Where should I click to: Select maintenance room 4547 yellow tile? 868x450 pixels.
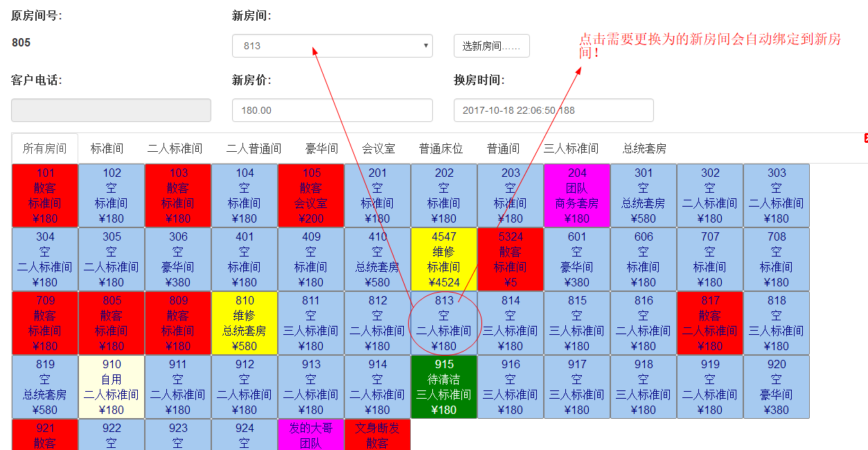444,259
